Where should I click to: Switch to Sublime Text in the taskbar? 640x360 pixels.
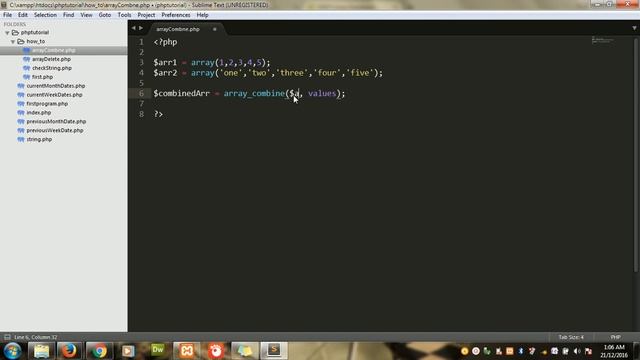click(x=274, y=351)
